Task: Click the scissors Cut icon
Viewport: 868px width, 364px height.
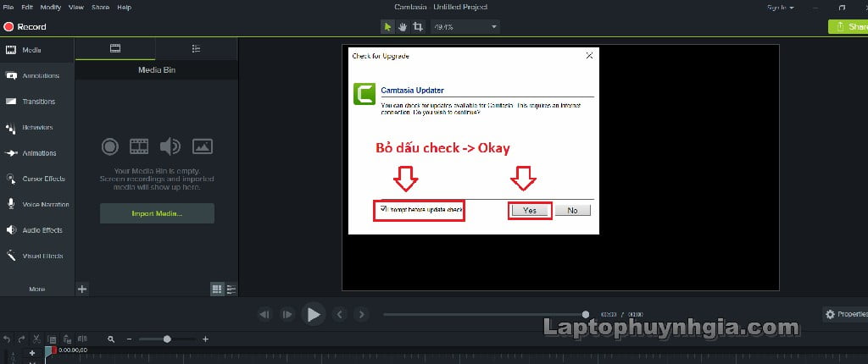Action: pos(36,339)
